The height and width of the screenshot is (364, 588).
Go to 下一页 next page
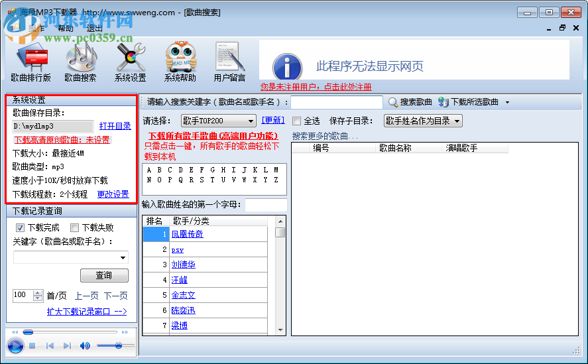(115, 296)
